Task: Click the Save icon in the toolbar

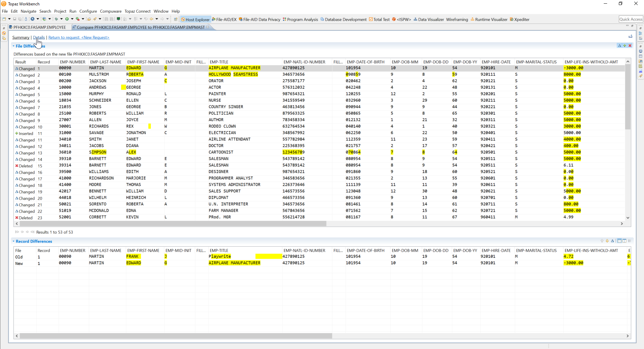Action: [x=14, y=19]
